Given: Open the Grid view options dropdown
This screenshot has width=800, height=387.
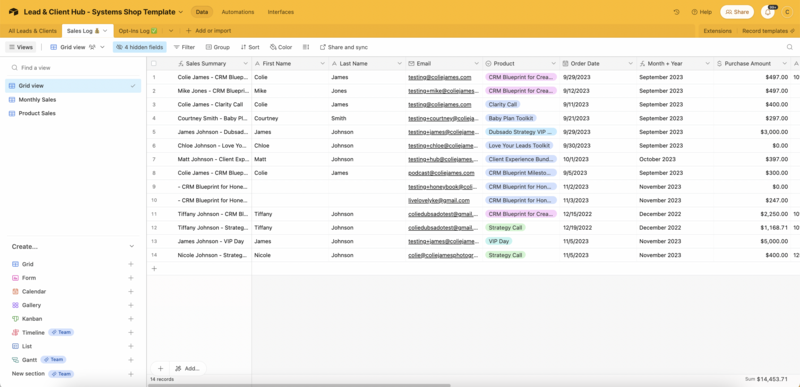Looking at the screenshot, I should pos(103,47).
